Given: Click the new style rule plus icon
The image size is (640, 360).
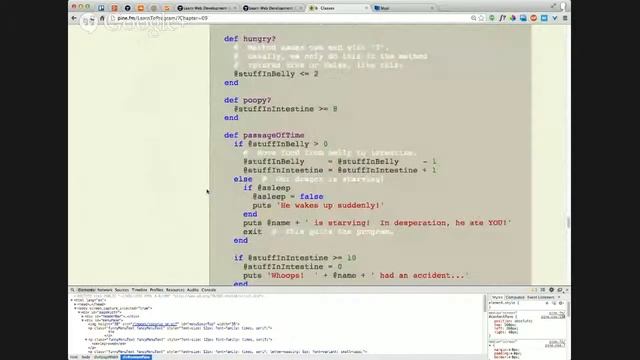Looking at the screenshot, I should click(547, 303).
